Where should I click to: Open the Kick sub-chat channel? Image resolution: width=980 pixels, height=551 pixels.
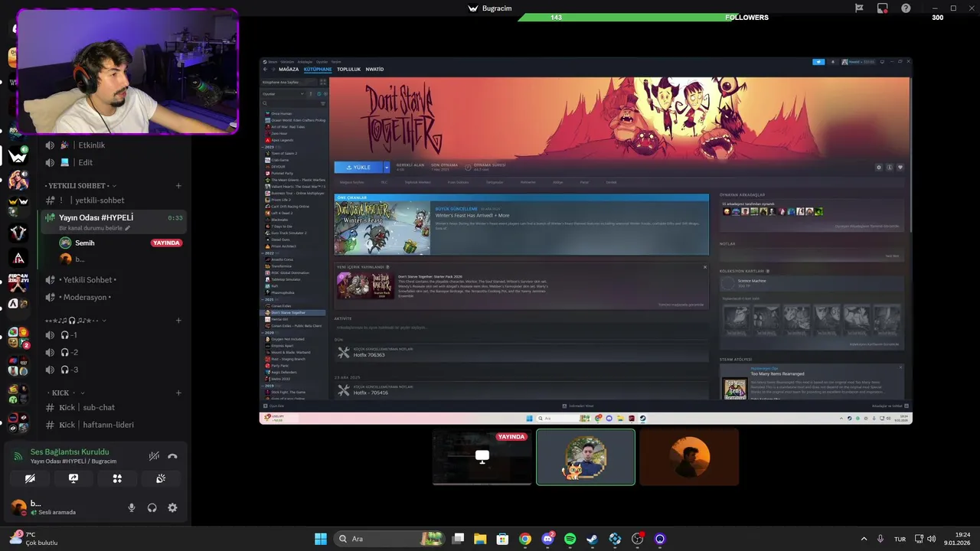coord(113,408)
